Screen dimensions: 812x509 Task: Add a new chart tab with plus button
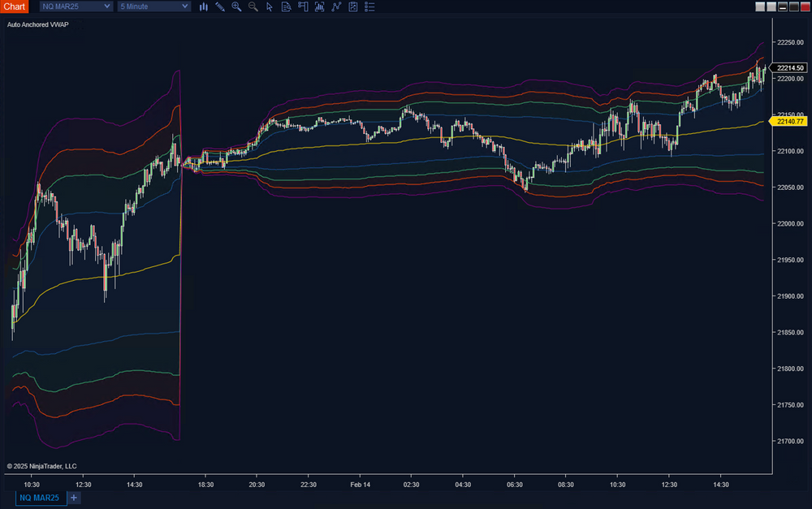click(x=73, y=498)
